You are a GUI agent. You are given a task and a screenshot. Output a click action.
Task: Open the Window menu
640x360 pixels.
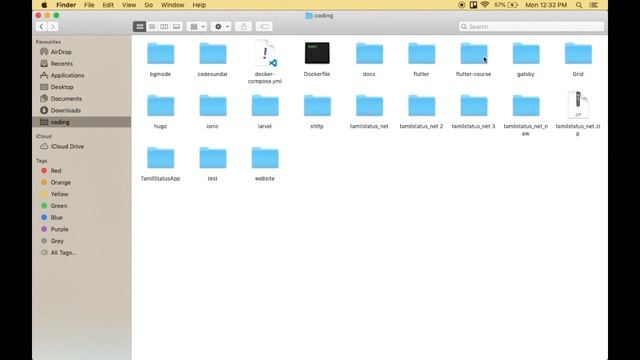[x=172, y=5]
